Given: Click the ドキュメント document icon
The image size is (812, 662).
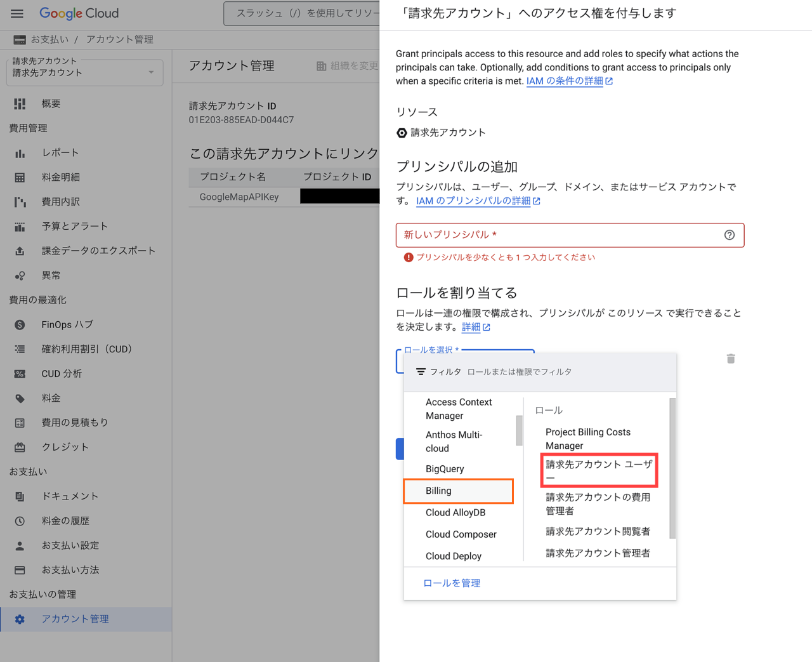Looking at the screenshot, I should (x=20, y=496).
